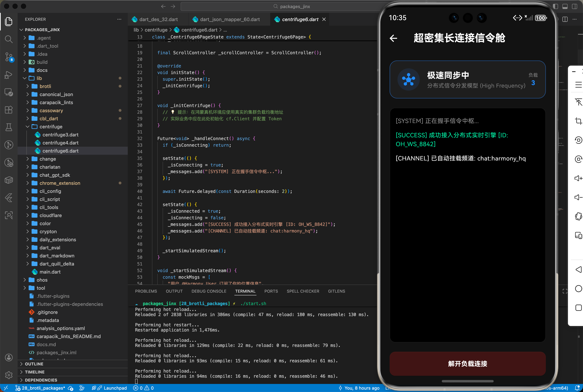This screenshot has width=583, height=392.
Task: Click the 28_brotli_packages branch in status bar
Action: tap(43, 388)
